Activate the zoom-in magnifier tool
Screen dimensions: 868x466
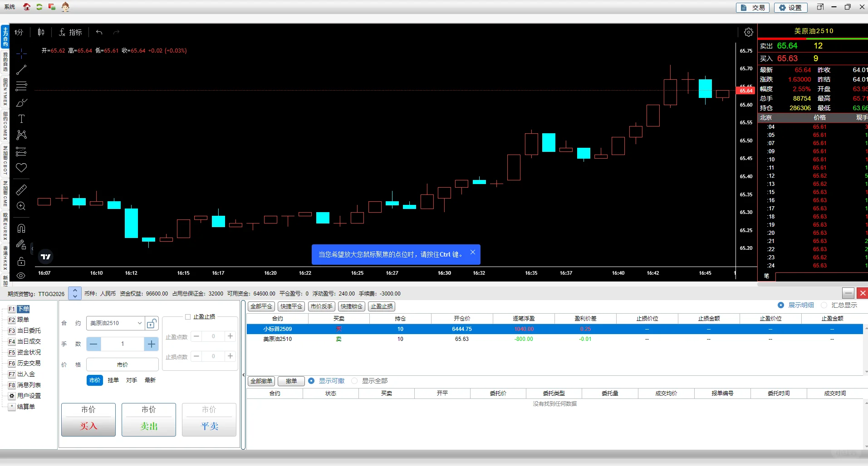[21, 206]
